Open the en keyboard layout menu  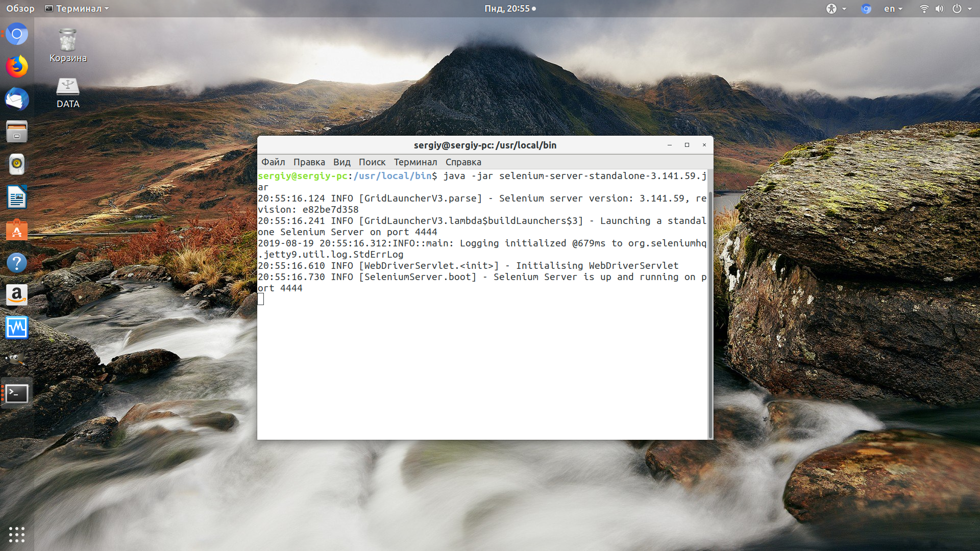click(893, 9)
